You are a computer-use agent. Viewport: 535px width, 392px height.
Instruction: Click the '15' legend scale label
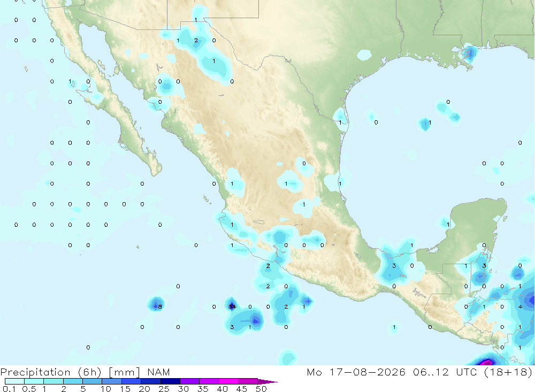(x=125, y=389)
